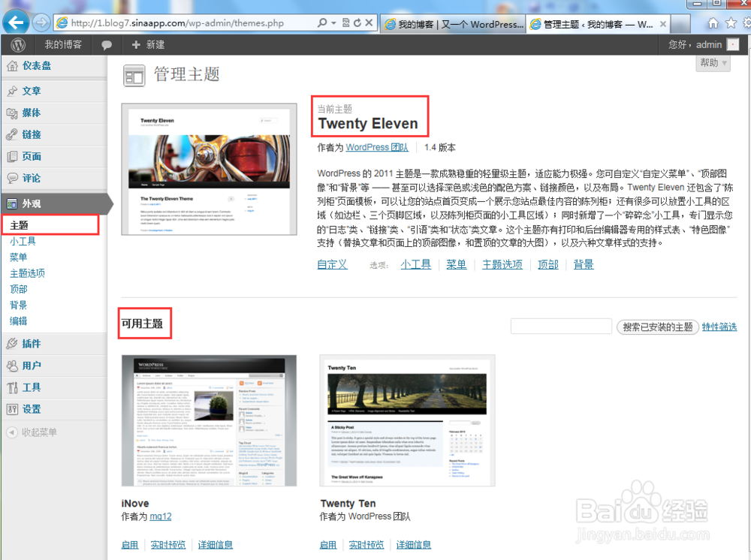Viewport: 751px width, 560px height.
Task: Open the address bar dropdown arrow
Action: [334, 23]
